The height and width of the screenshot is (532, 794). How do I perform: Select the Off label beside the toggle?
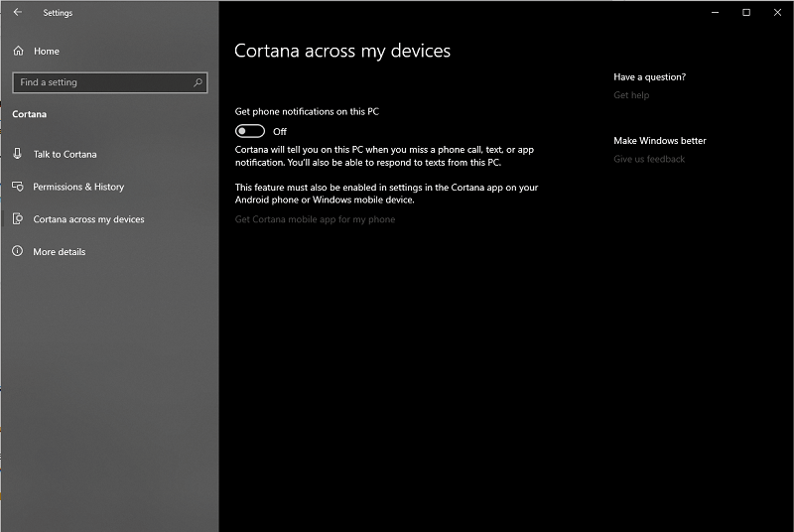click(280, 132)
